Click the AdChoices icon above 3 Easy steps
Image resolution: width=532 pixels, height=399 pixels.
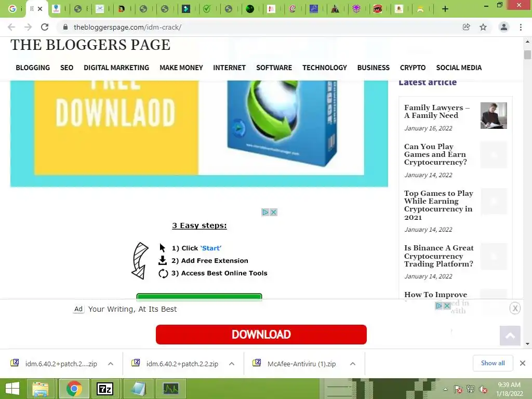click(265, 212)
